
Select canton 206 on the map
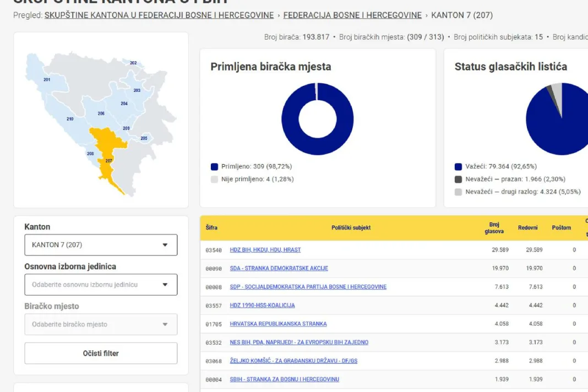tap(101, 113)
